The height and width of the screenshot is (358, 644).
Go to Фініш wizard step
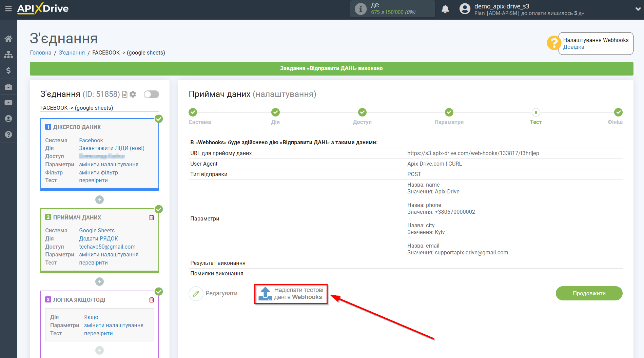point(618,112)
